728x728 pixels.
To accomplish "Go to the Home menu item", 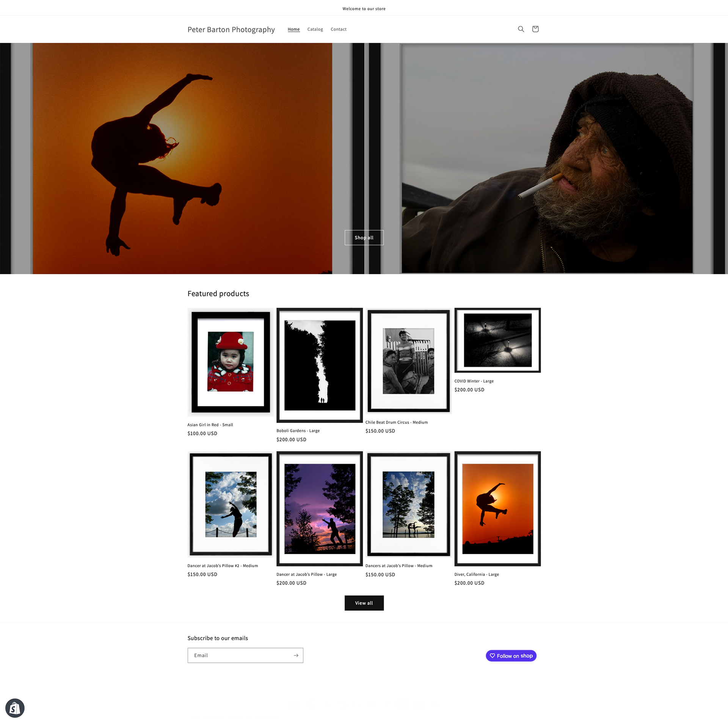I will [293, 29].
